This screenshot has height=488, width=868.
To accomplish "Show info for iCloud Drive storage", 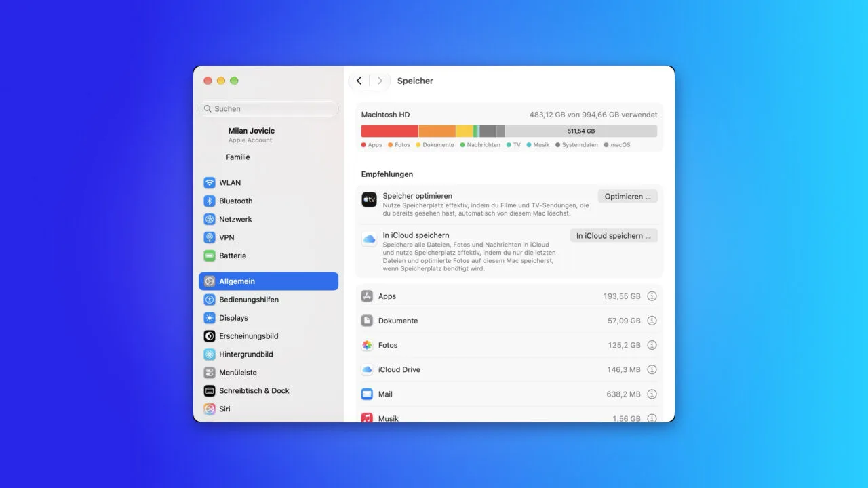I will tap(652, 369).
